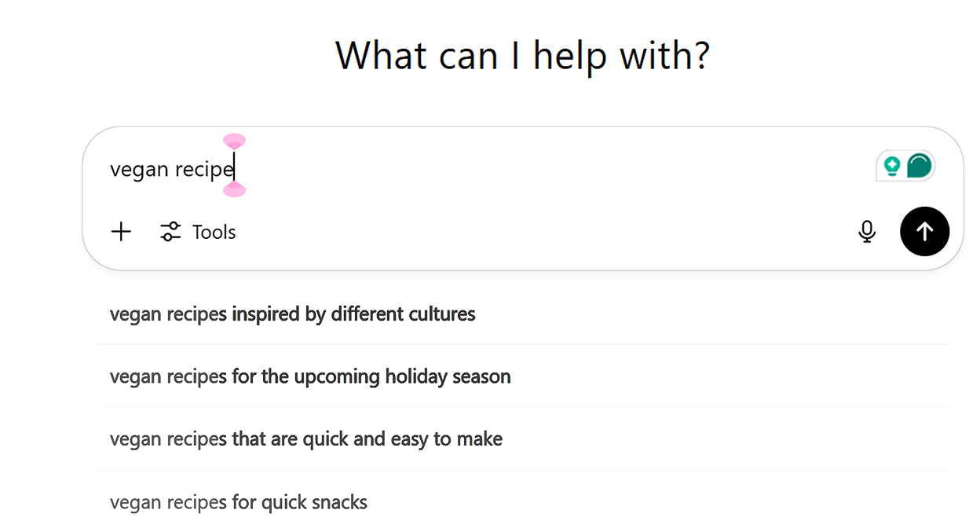Click the top pink text selection handle

pos(234,141)
